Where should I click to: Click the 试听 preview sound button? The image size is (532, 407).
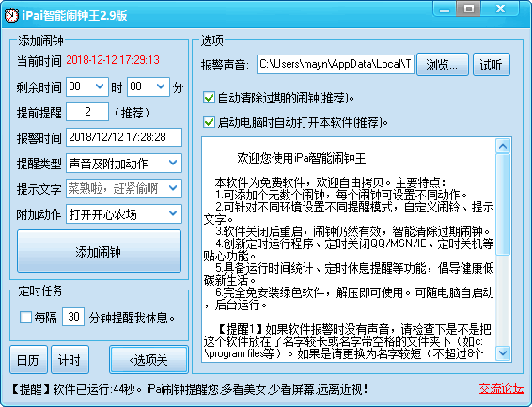coord(492,65)
